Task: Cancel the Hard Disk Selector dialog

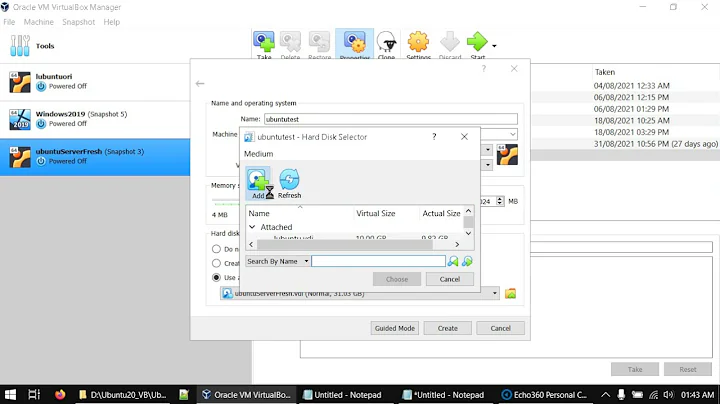Action: (450, 279)
